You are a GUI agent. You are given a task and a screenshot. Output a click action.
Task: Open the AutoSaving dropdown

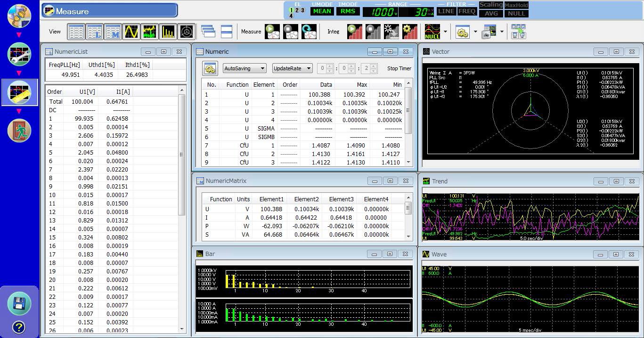[245, 68]
